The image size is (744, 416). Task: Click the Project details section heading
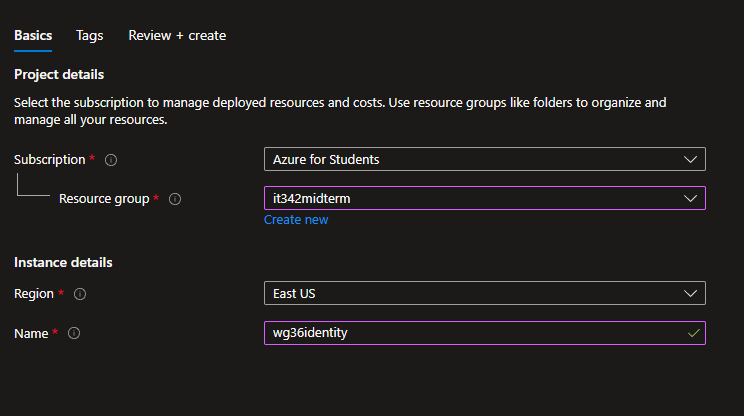(59, 74)
